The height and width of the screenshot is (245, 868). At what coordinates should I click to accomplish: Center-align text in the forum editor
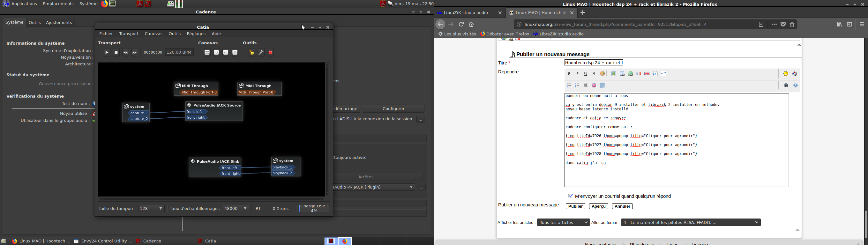tap(586, 85)
